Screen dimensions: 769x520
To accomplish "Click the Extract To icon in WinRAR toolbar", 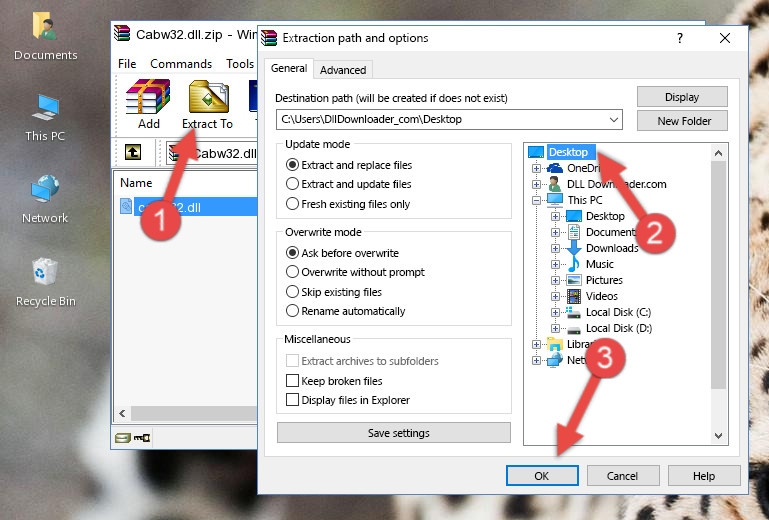I will coord(207,104).
